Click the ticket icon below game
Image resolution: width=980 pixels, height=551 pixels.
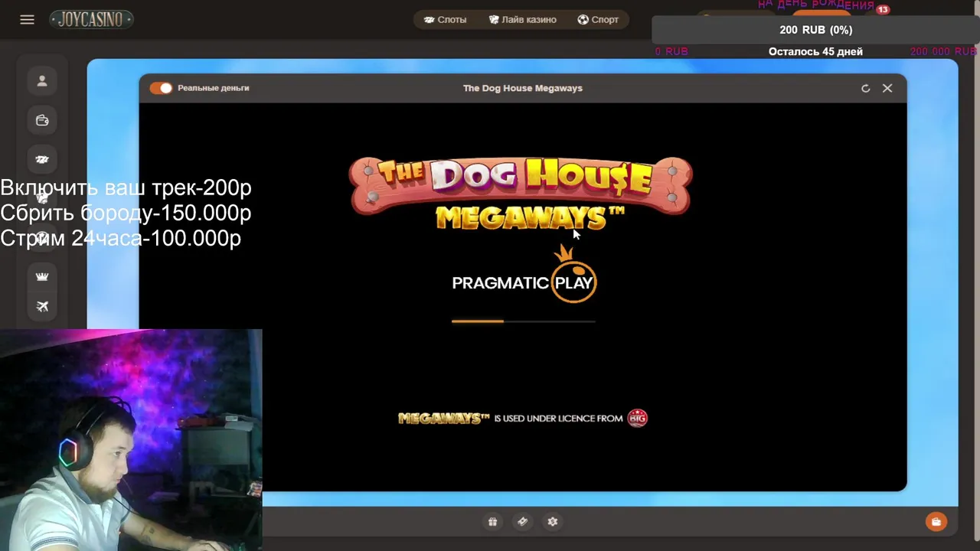[x=522, y=522]
